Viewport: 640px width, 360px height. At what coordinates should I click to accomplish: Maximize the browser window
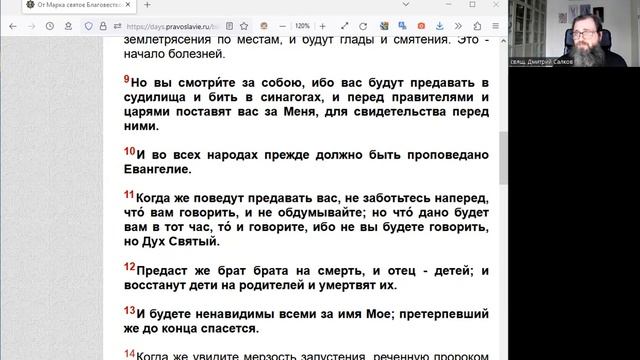pyautogui.click(x=472, y=4)
